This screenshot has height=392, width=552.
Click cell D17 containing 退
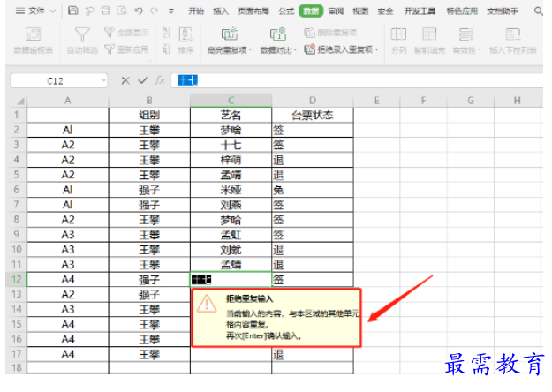click(x=313, y=354)
